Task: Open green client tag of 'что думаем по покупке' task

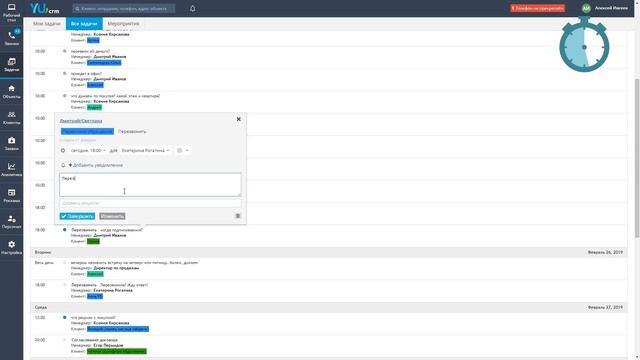Action: click(94, 107)
